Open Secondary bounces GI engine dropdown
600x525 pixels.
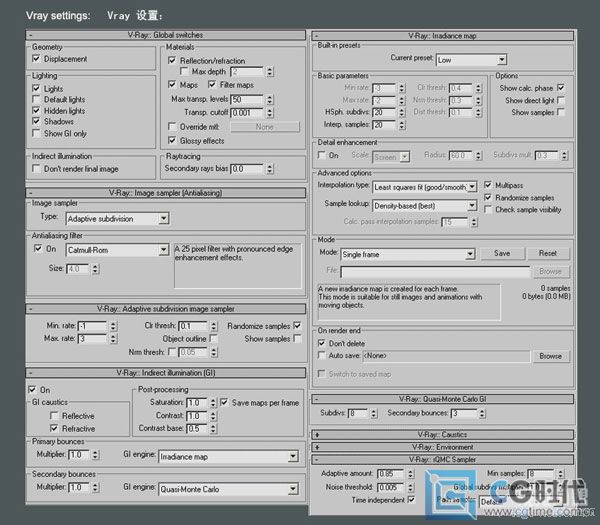[293, 489]
